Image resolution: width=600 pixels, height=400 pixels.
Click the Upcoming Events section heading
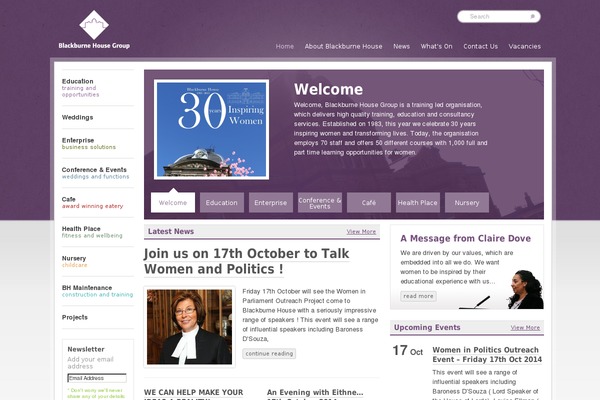coord(427,327)
